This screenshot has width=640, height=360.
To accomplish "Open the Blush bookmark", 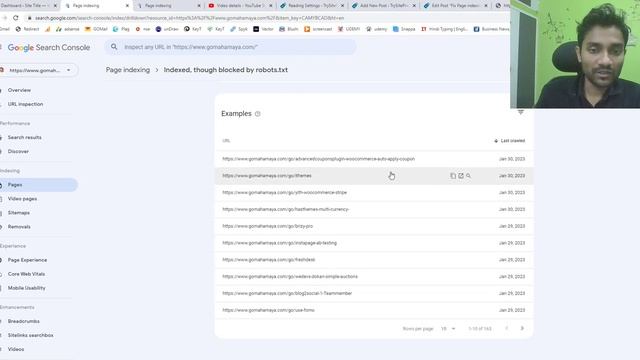I will (289, 29).
